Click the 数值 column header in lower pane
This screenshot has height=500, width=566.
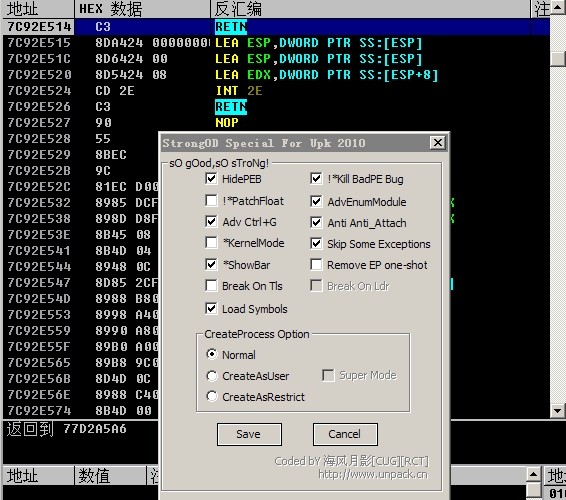(110, 475)
